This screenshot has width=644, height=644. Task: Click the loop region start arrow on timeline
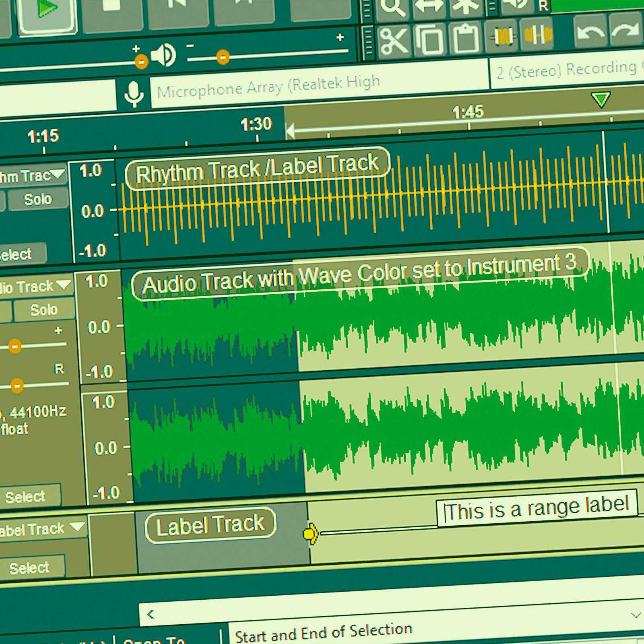click(x=290, y=131)
